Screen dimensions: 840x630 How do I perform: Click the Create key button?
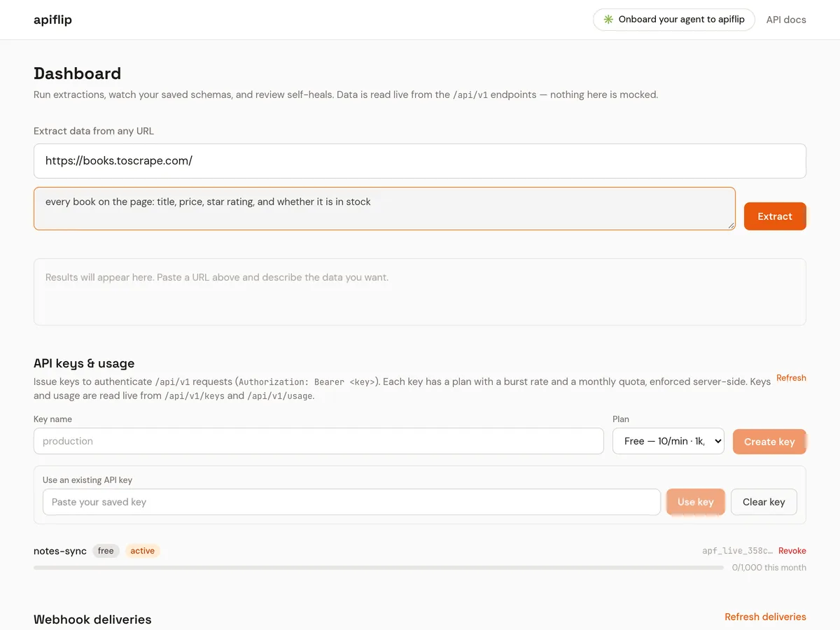point(769,442)
